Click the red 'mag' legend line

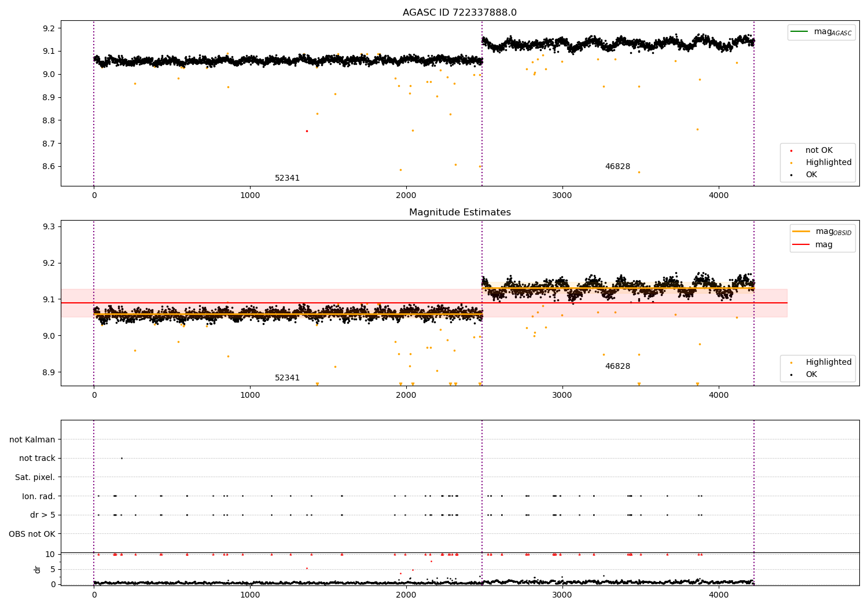[801, 244]
